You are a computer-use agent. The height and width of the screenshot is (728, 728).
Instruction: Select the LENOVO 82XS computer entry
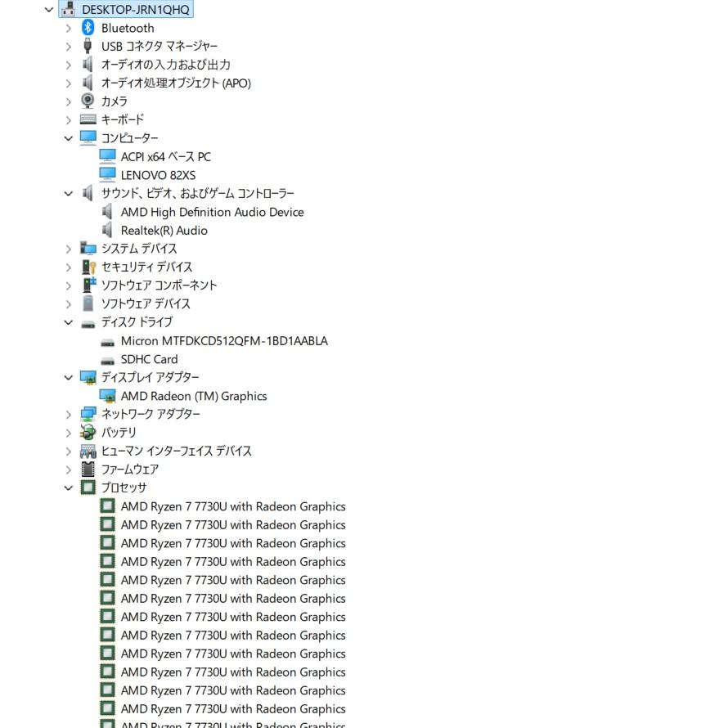tap(158, 175)
